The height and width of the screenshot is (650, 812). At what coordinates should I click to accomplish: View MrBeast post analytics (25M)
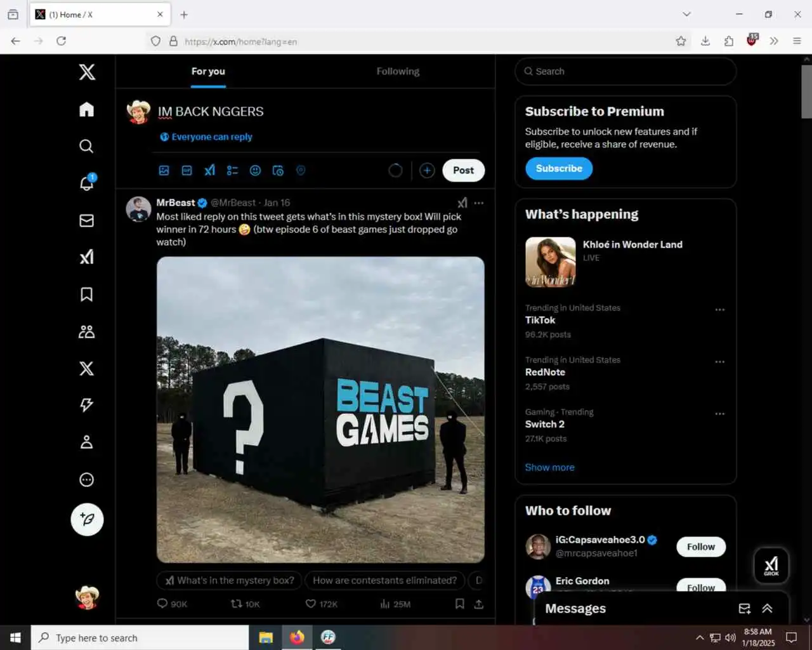click(395, 604)
